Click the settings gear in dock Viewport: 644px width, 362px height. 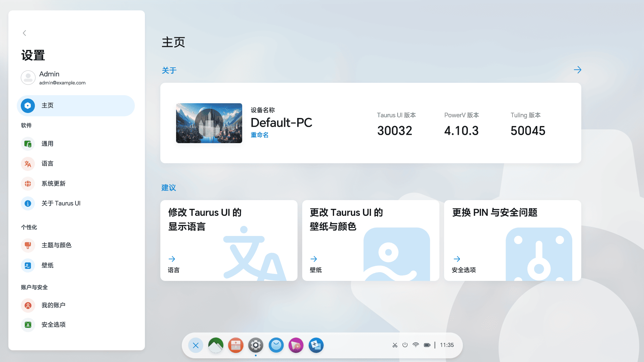pos(256,345)
